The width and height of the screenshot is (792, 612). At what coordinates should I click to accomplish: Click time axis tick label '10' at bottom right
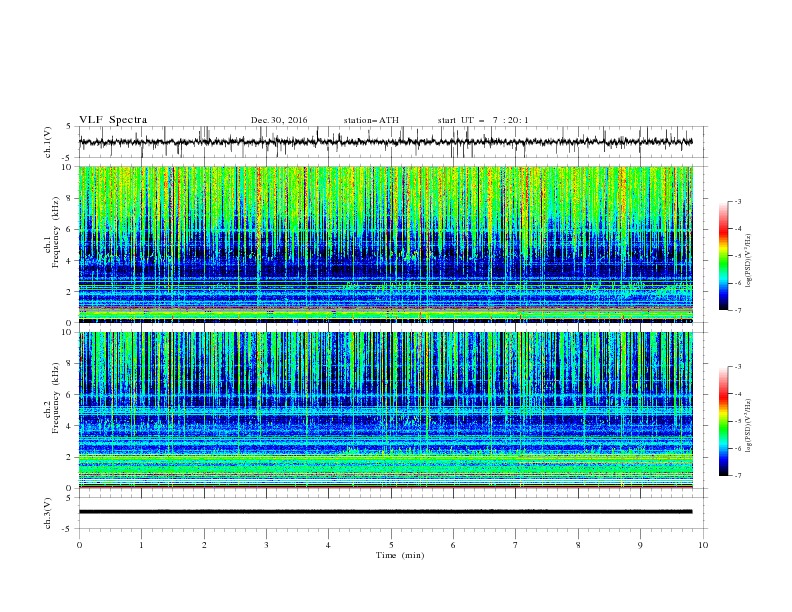click(x=703, y=545)
